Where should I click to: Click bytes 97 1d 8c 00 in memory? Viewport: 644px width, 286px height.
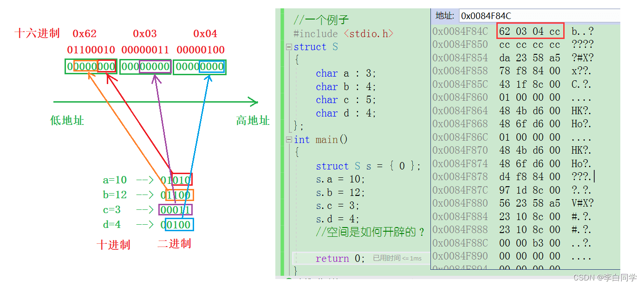click(530, 190)
